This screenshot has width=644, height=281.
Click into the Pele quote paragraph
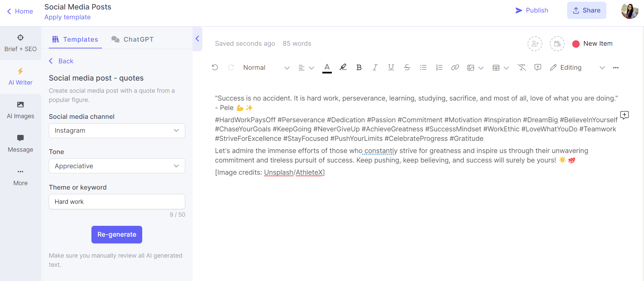[x=416, y=103]
